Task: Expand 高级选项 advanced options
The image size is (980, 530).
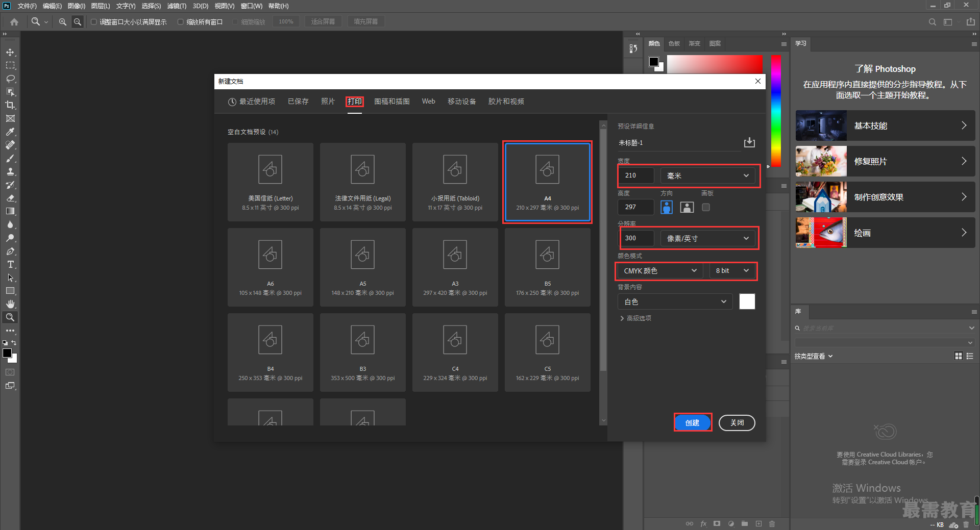Action: [x=635, y=318]
